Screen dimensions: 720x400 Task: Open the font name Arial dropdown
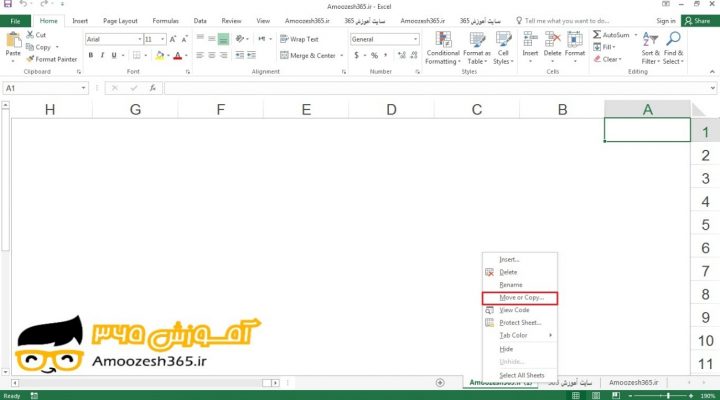(140, 39)
